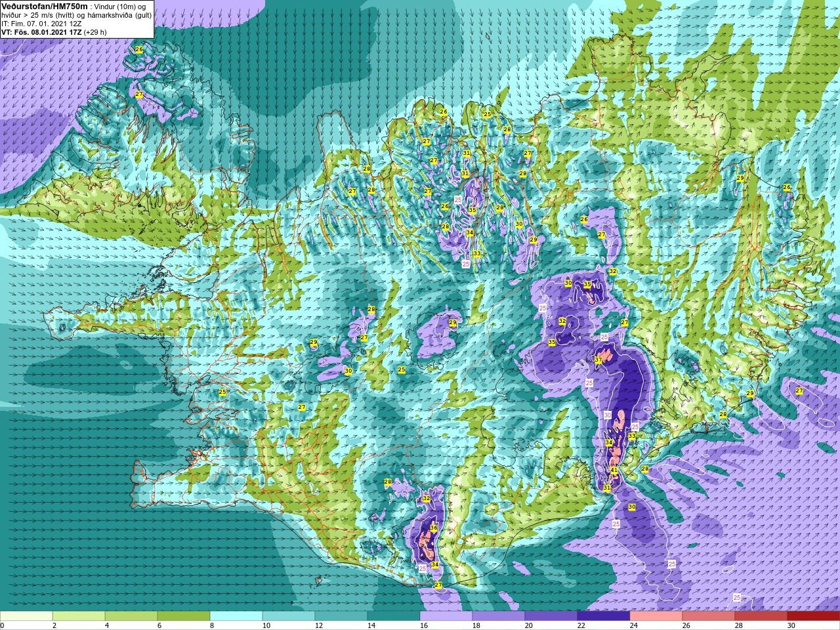Pick the 12–14 m/s teal legend swatch
840x630 pixels.
click(x=341, y=616)
